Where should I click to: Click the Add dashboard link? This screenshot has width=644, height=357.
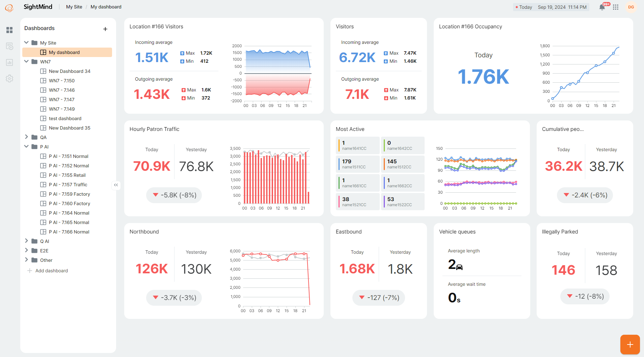51,270
